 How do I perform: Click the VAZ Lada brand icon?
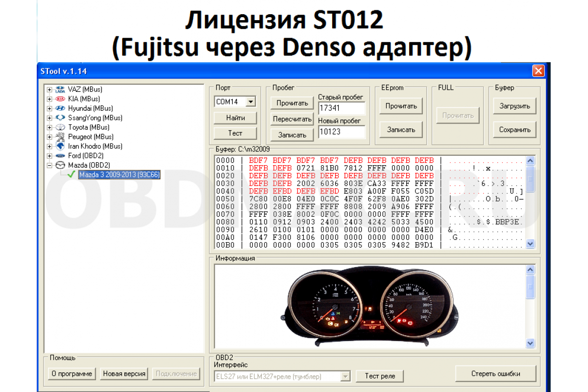click(x=60, y=89)
